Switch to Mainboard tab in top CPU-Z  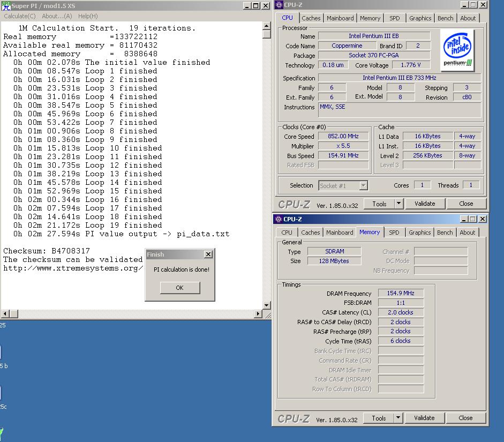pos(340,18)
